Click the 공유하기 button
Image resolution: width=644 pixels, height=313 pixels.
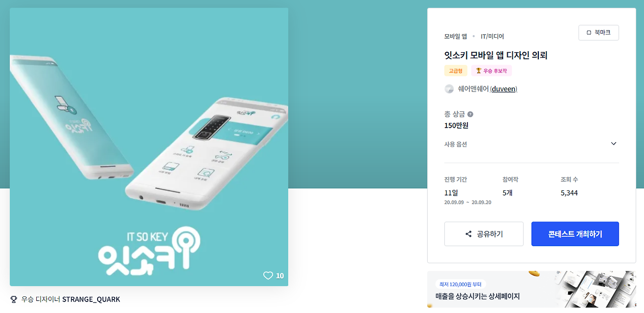pyautogui.click(x=484, y=234)
